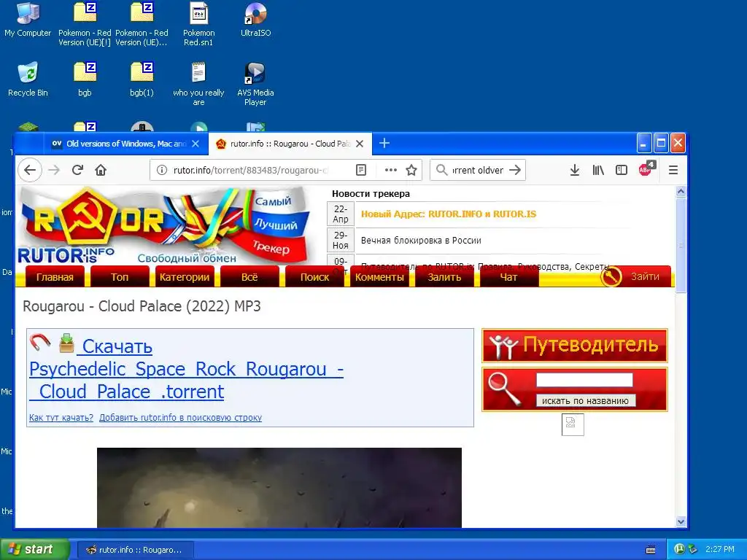Open Поиск menu item

(x=314, y=276)
